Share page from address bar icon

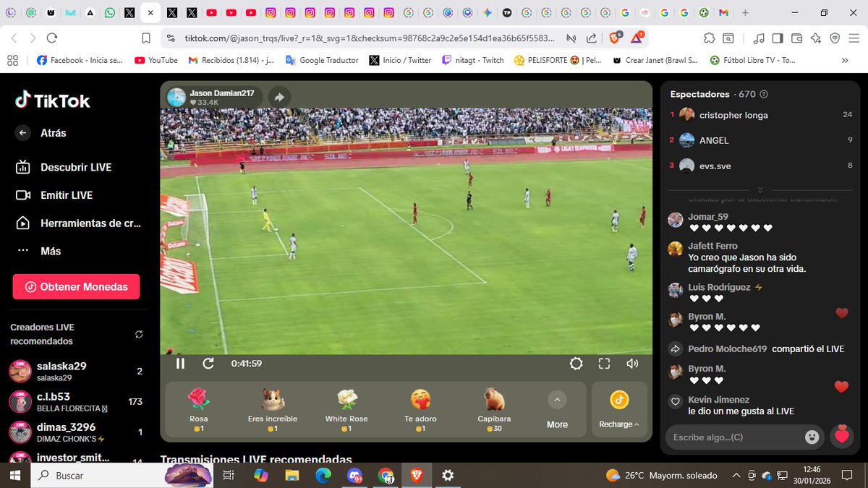[x=591, y=38]
